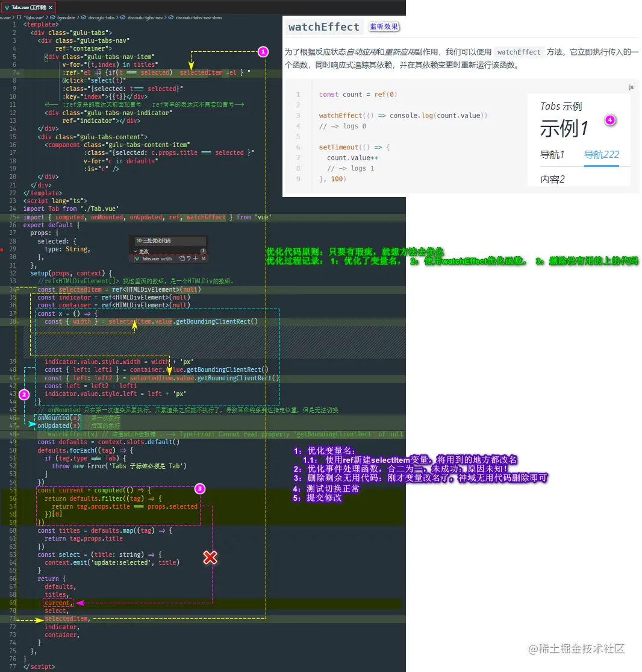Open the div.gulu-tabs-nav breadcrumb segment
The width and height of the screenshot is (642, 672).
[142, 17]
